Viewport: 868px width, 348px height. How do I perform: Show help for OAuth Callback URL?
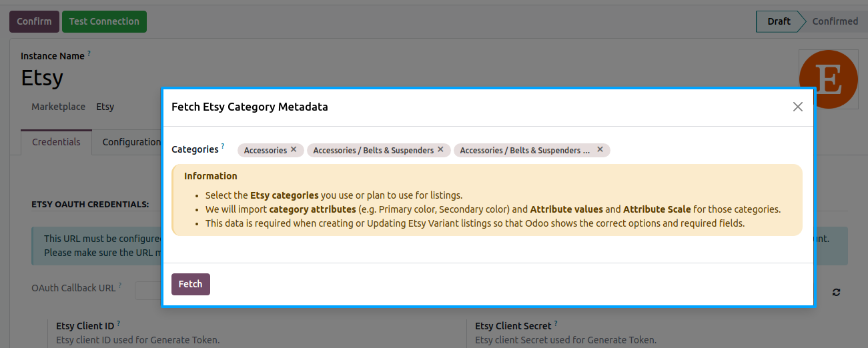pos(120,285)
